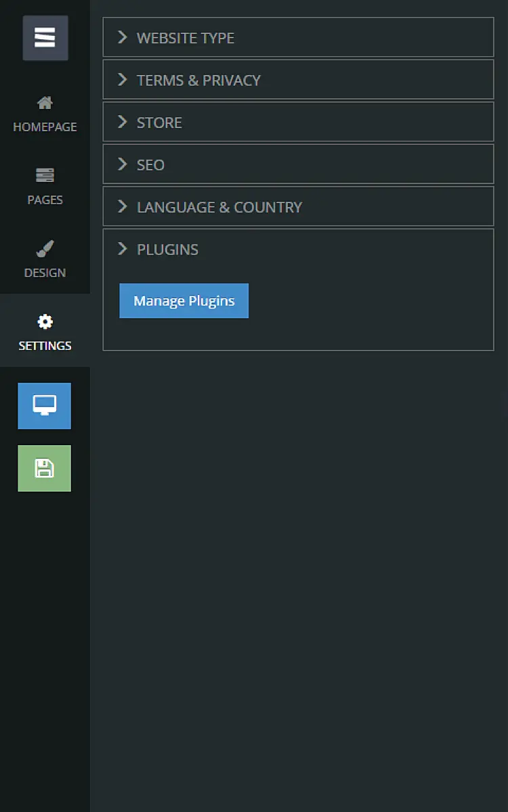Image resolution: width=508 pixels, height=812 pixels.
Task: Select the LANGUAGE & COUNTRY heading text
Action: point(219,207)
